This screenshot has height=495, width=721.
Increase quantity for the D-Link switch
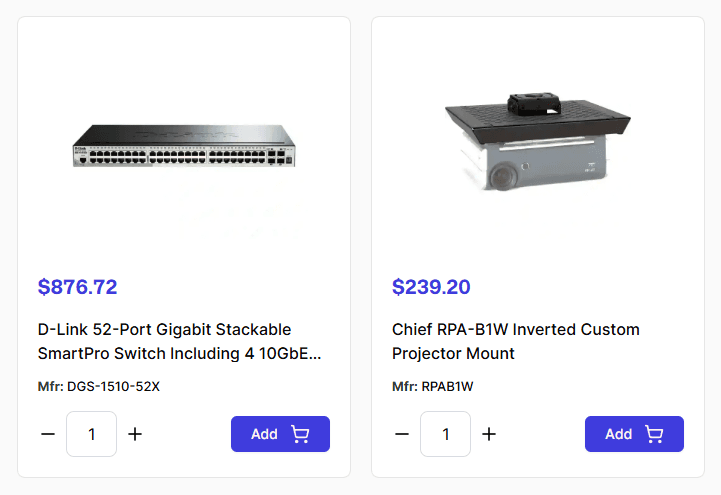(x=135, y=434)
